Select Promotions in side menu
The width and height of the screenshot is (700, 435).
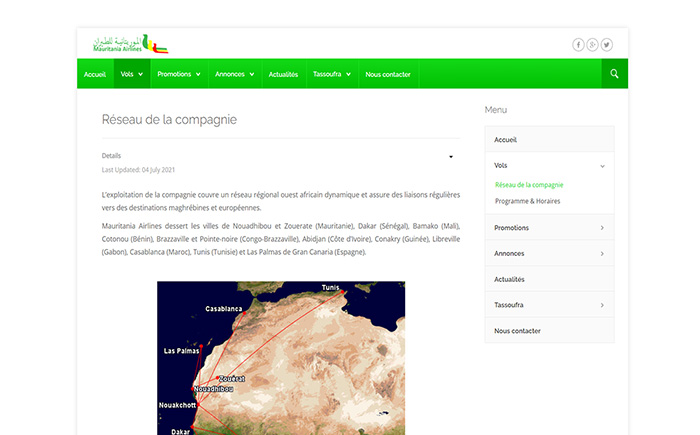tap(550, 227)
